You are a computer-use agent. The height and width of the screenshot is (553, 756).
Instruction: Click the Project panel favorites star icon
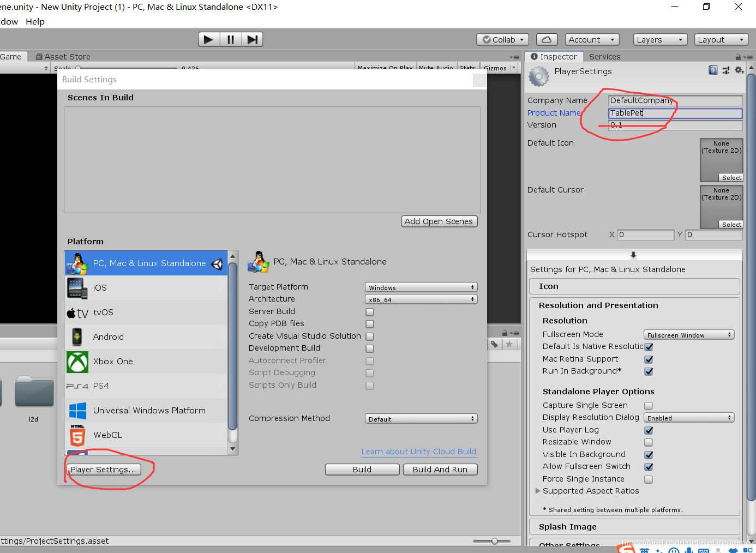(509, 344)
